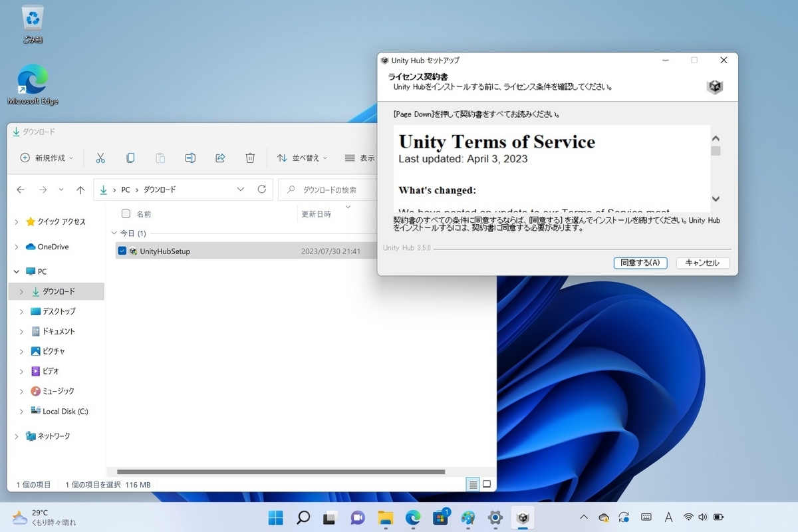The width and height of the screenshot is (798, 532).
Task: Collapse the PC tree node
Action: pos(17,271)
